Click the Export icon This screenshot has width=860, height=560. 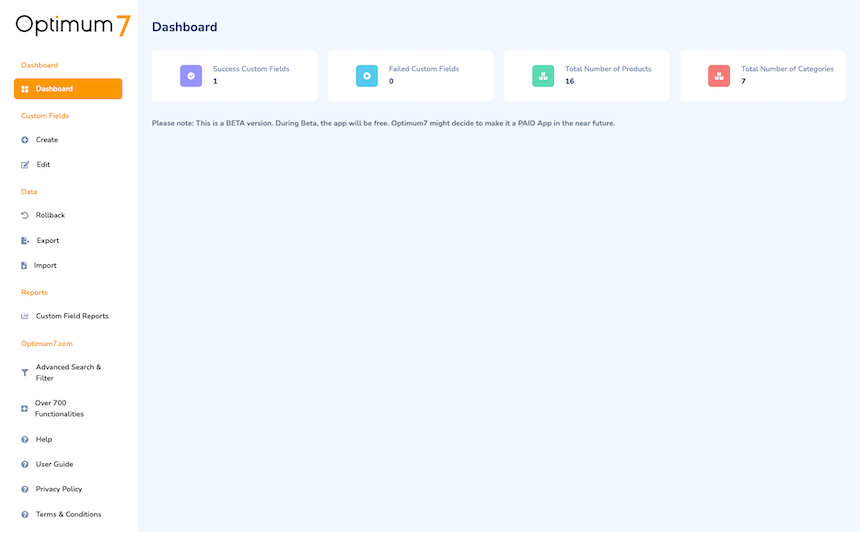coord(25,241)
